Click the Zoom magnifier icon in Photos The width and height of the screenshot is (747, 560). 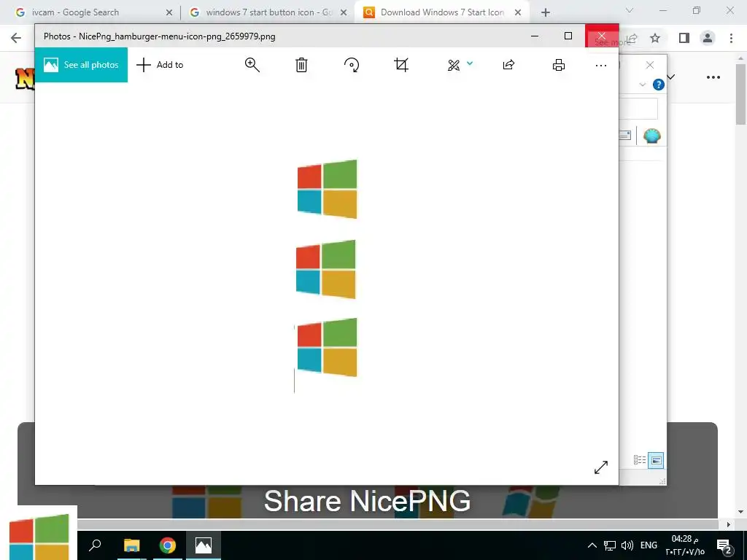252,65
